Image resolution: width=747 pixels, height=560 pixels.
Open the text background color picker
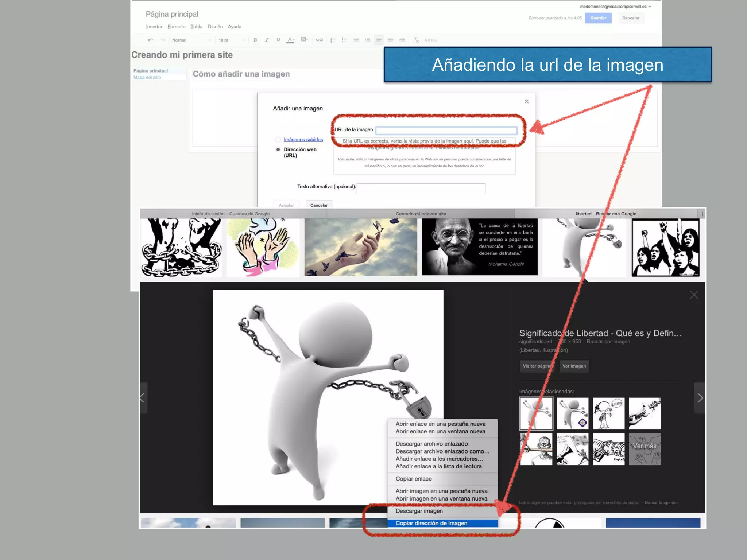tap(304, 40)
